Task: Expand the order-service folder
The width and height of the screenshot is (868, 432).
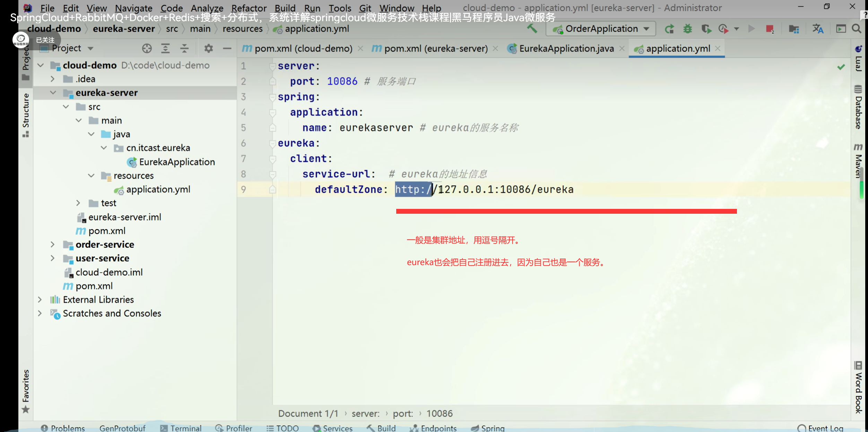Action: pyautogui.click(x=52, y=244)
